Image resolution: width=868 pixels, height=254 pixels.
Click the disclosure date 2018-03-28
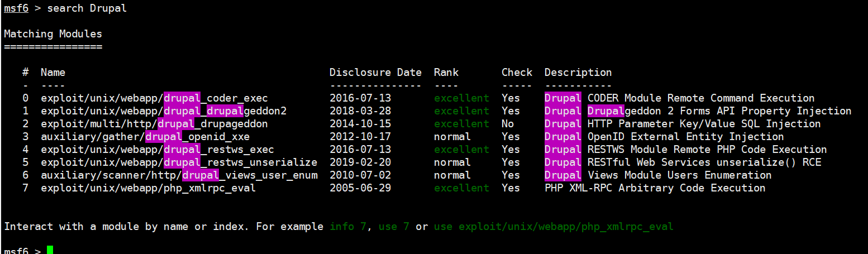pos(360,111)
